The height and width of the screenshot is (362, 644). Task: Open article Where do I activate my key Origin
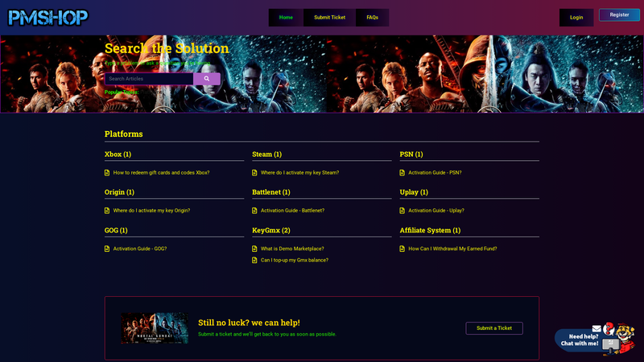tap(151, 211)
